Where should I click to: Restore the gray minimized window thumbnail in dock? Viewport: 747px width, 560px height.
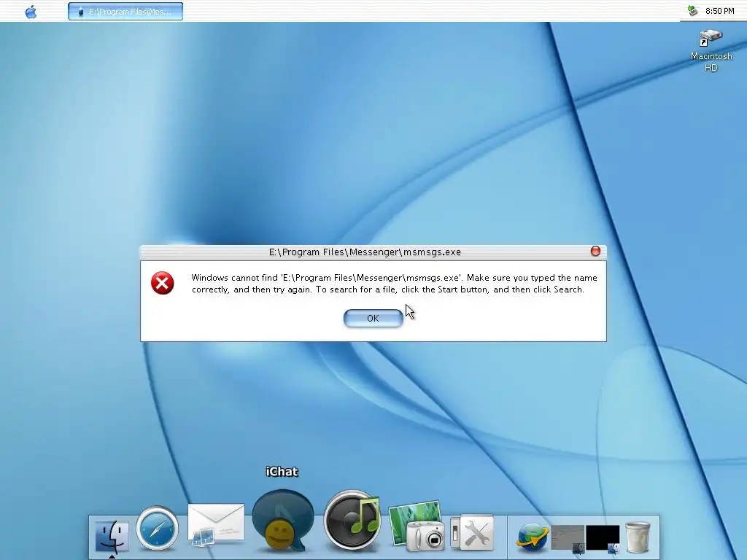[568, 538]
